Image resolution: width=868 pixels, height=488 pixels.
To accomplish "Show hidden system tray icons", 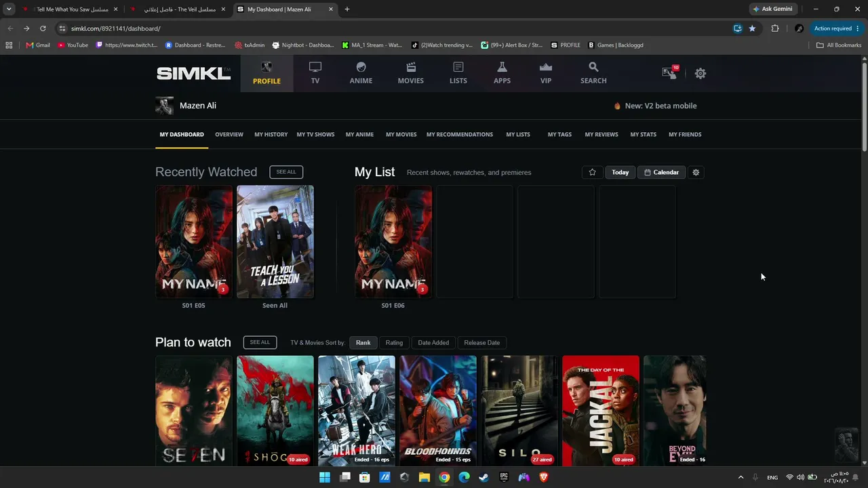I will [741, 477].
